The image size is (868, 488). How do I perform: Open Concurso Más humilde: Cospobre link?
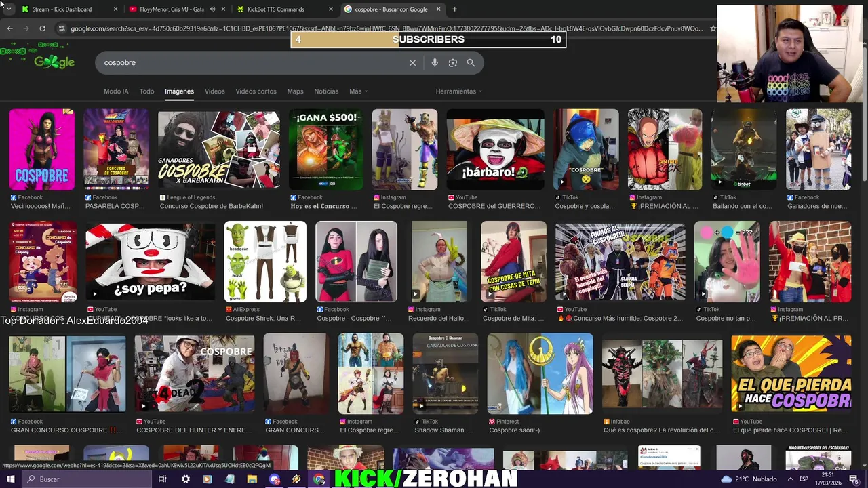click(x=619, y=318)
